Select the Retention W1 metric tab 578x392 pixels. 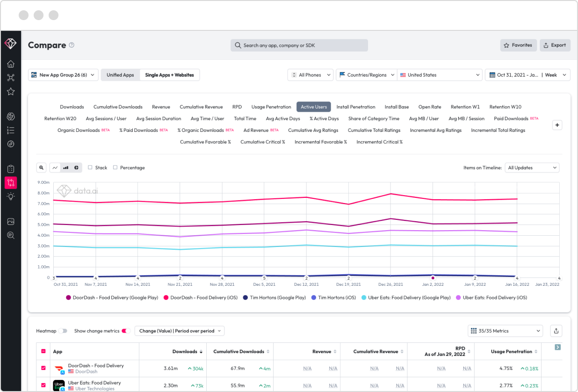[x=465, y=107]
